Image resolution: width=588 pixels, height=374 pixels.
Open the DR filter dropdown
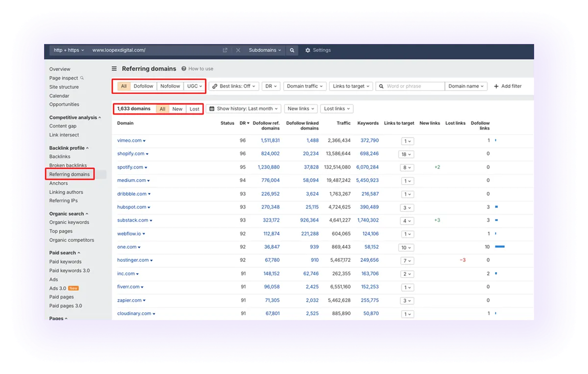pos(271,86)
